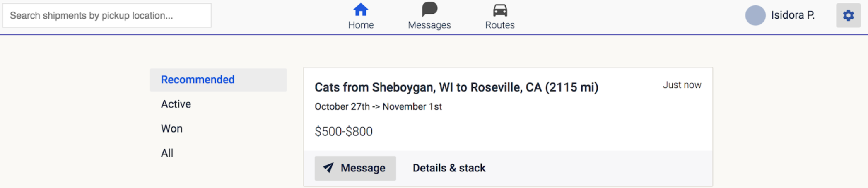Click the Isidora P. profile name
Image resolution: width=868 pixels, height=188 pixels.
(792, 15)
